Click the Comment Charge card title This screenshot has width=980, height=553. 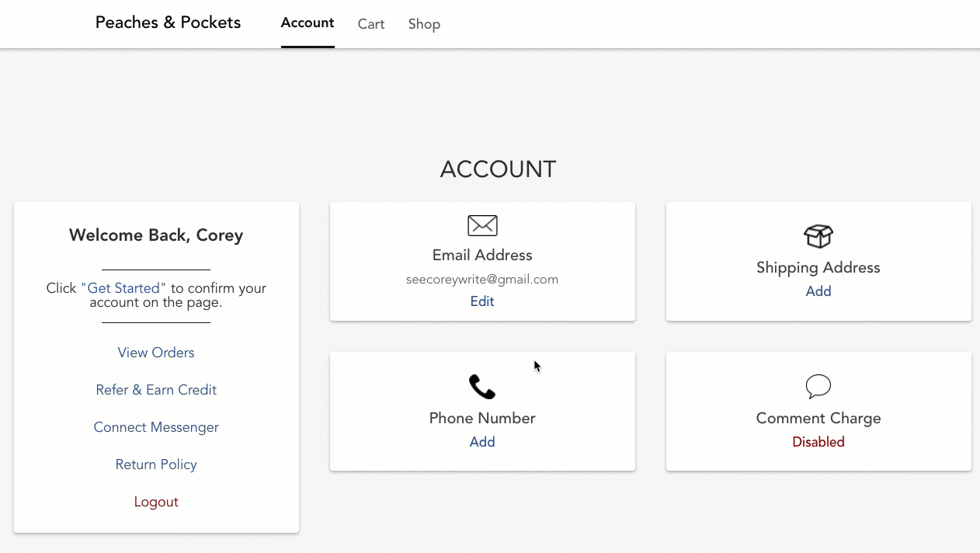[818, 419]
